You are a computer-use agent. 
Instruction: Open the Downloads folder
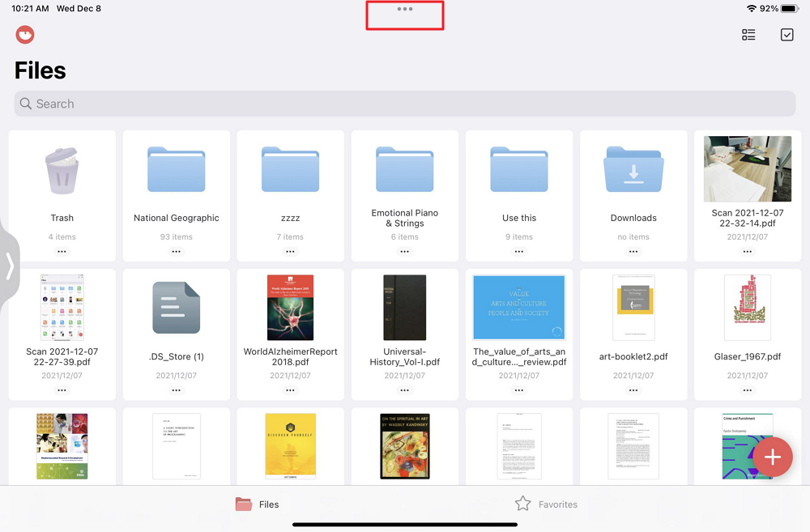[633, 169]
